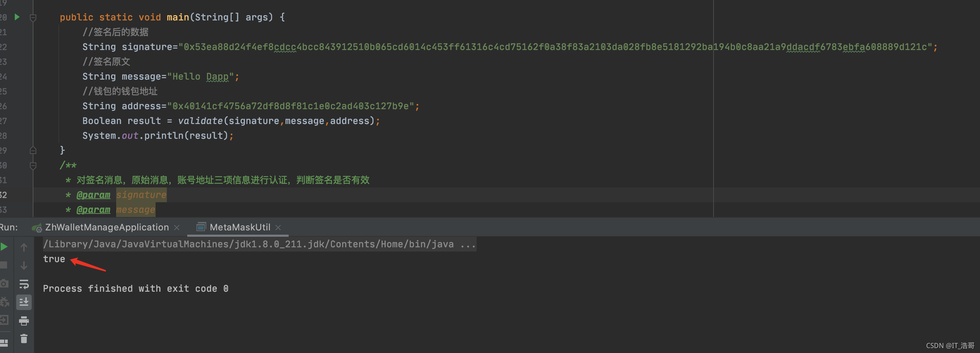Clear all console output with trash icon
The image size is (980, 353).
click(24, 339)
